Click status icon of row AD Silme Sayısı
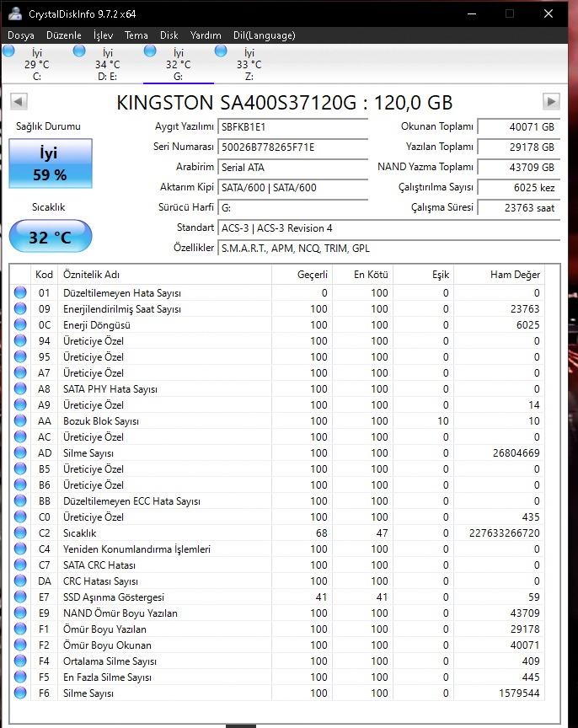Screen dimensions: 578x728 [20, 452]
